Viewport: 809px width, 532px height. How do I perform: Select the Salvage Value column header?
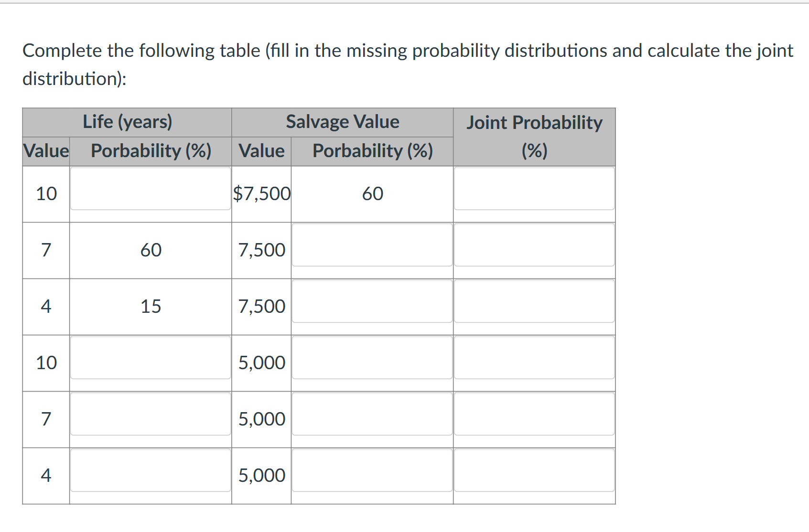(x=342, y=122)
